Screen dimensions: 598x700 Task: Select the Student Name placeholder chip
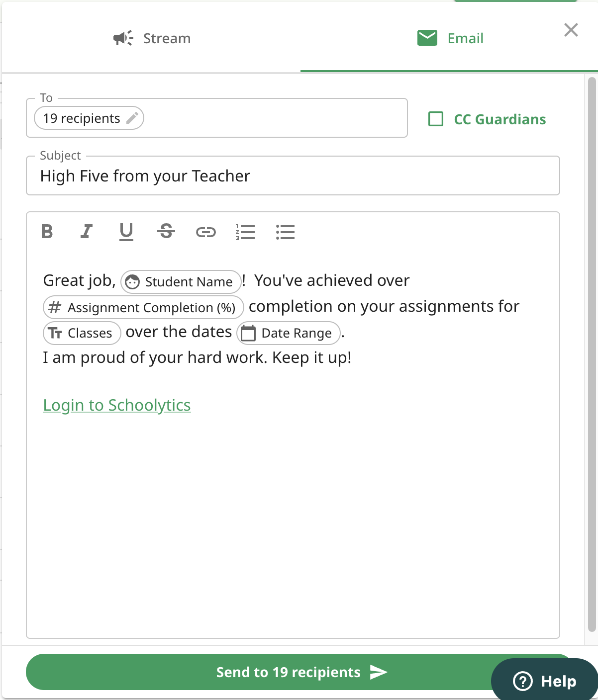[180, 281]
